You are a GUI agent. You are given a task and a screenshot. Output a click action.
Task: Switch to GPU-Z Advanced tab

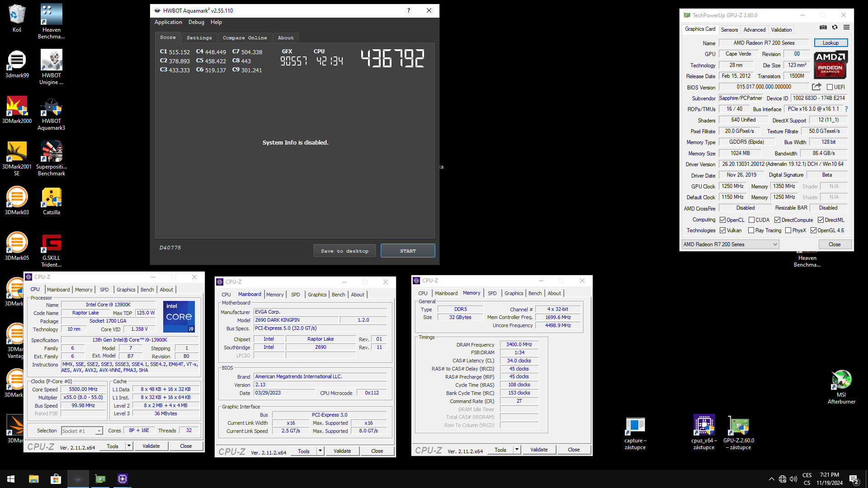click(755, 29)
